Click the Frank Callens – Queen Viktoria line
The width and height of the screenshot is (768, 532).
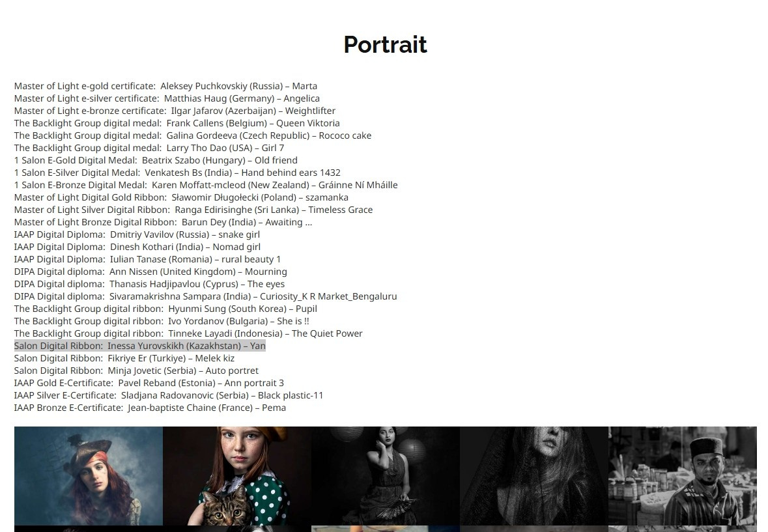177,123
